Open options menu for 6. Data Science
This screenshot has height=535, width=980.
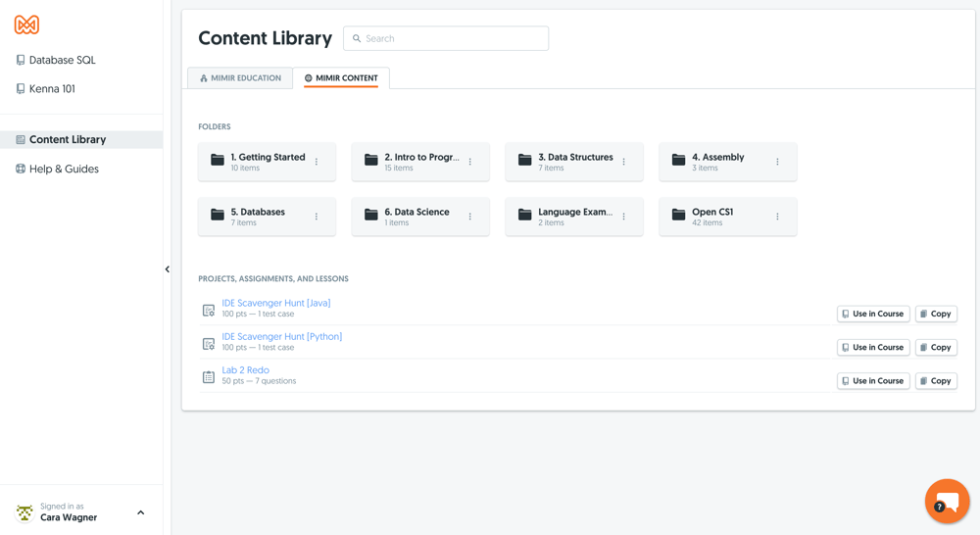tap(470, 217)
